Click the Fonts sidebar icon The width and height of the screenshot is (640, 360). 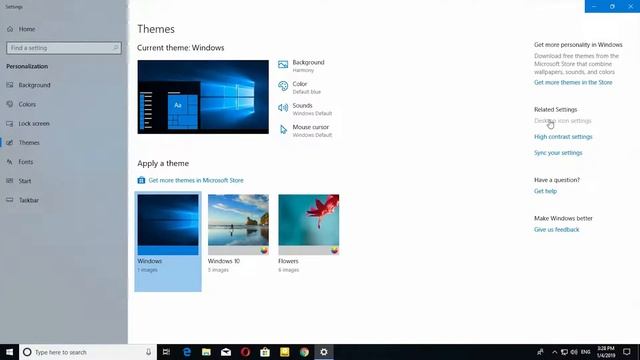point(10,162)
